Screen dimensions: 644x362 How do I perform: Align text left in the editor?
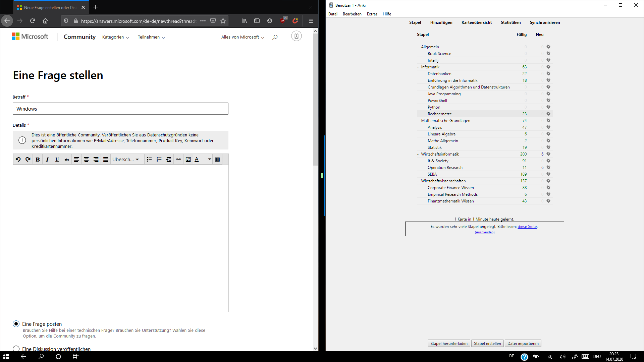[x=76, y=160]
